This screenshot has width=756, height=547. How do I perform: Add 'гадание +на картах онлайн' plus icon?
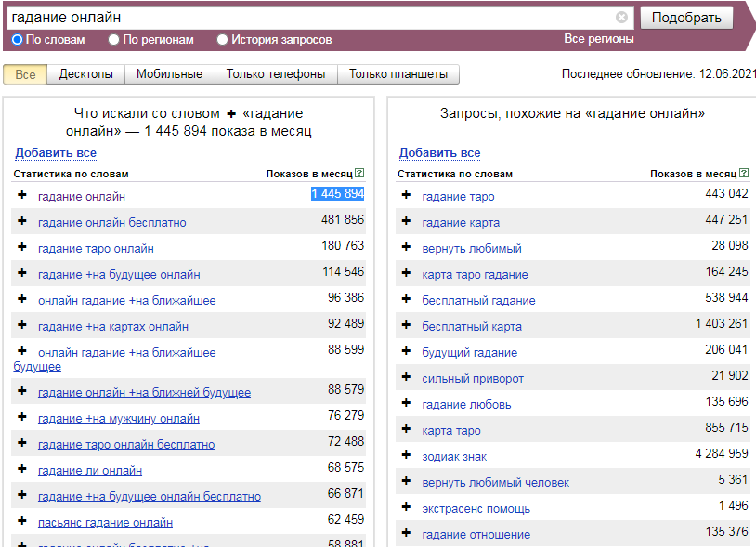pyautogui.click(x=21, y=325)
